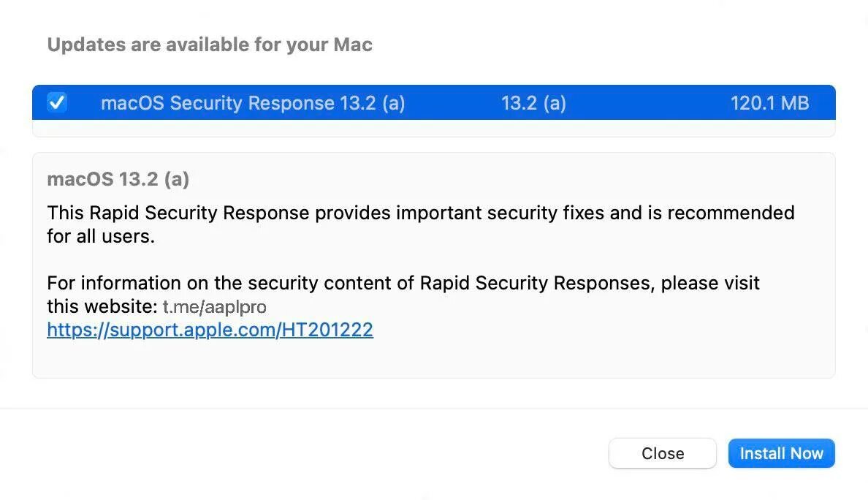
Task: Click the t.me/aaplpro text
Action: (214, 306)
